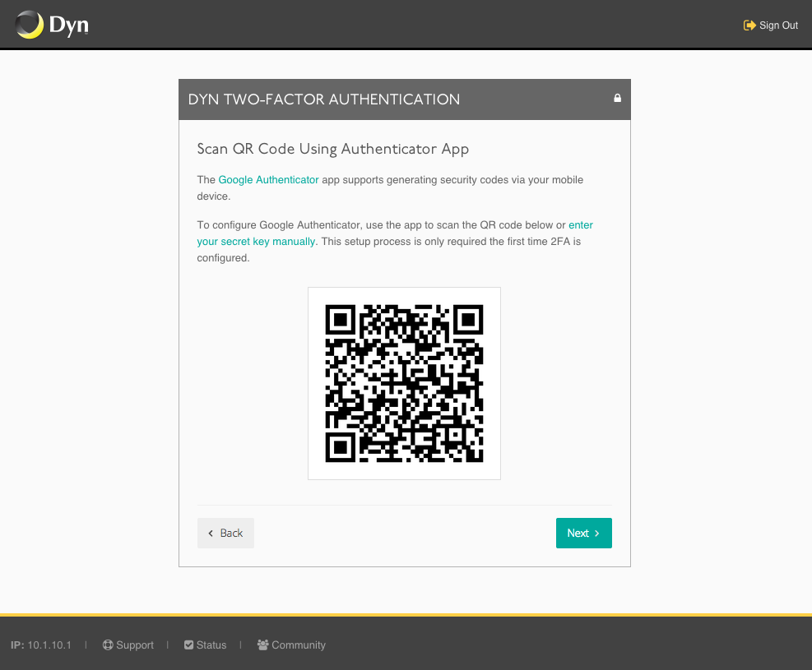Click the left chevron on the Back button
The width and height of the screenshot is (812, 670).
[x=210, y=533]
